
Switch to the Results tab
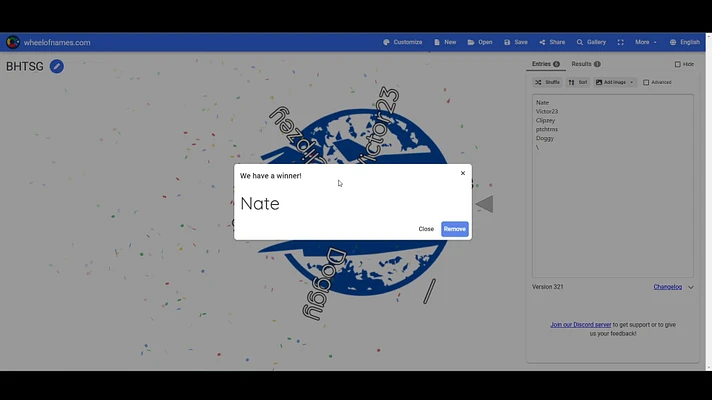(x=585, y=64)
